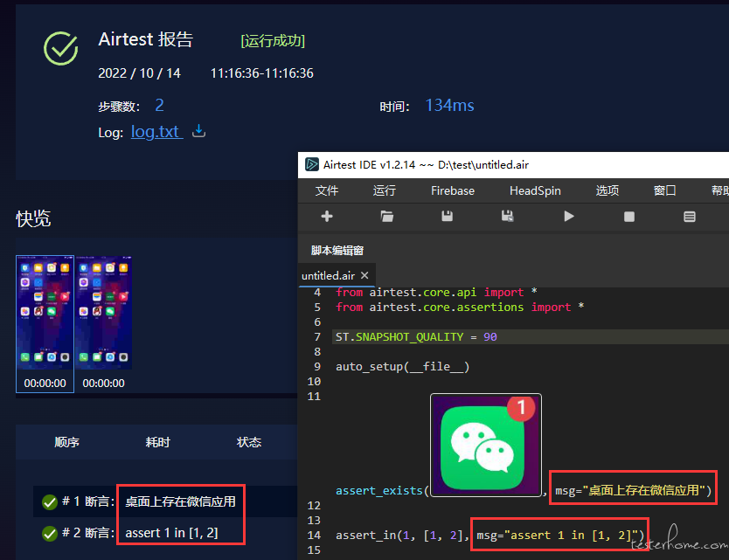Click the download icon beside log.txt
The width and height of the screenshot is (729, 560).
coord(199,131)
